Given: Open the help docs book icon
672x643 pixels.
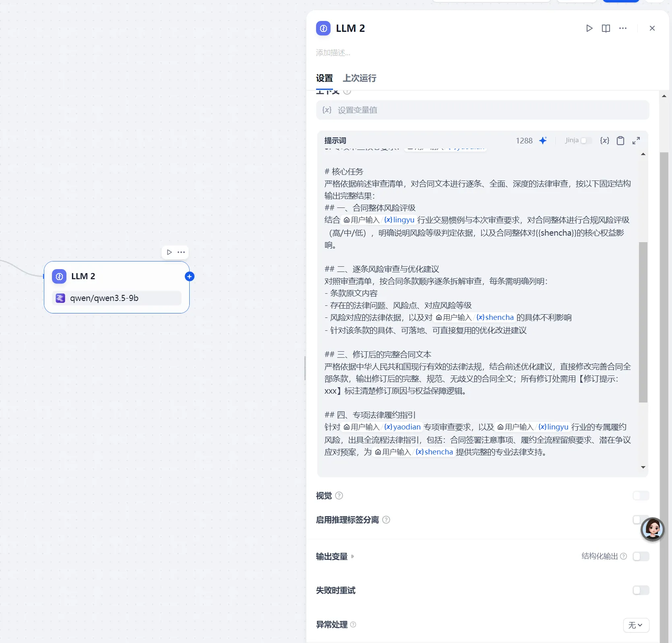Looking at the screenshot, I should pos(606,28).
